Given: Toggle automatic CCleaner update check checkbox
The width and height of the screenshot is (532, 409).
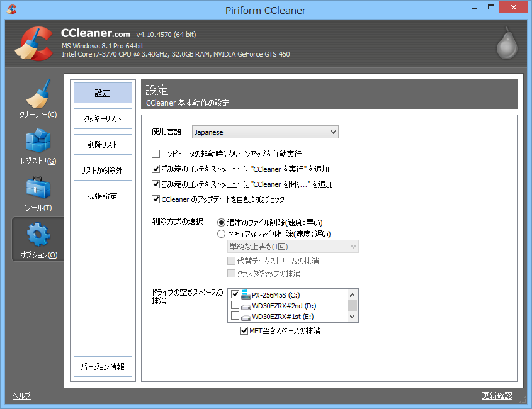Looking at the screenshot, I should tap(156, 199).
